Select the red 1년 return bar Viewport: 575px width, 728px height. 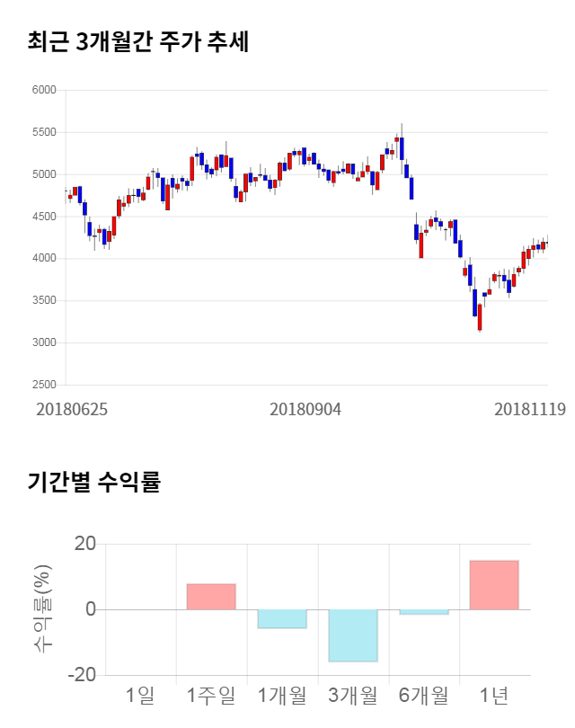(x=494, y=585)
